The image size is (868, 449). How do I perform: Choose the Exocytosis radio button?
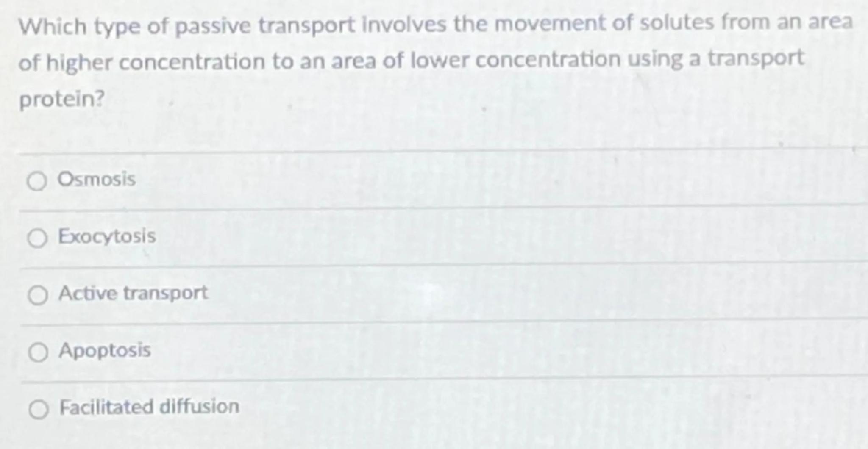37,238
